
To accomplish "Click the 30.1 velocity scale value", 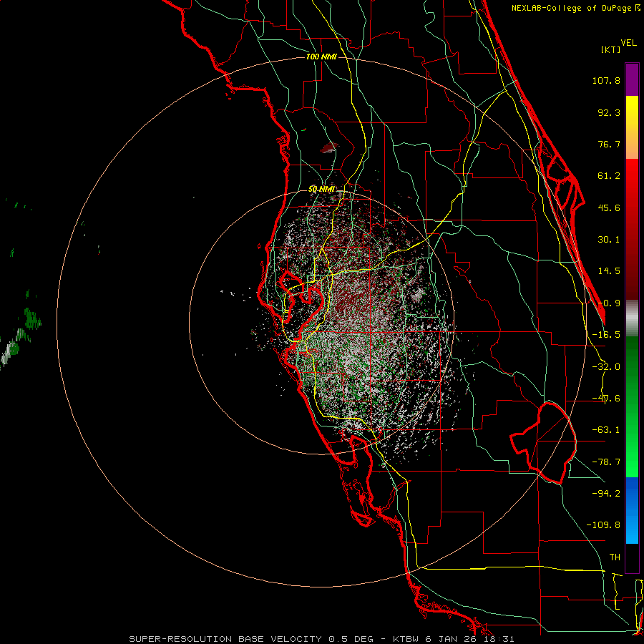I will [x=609, y=240].
